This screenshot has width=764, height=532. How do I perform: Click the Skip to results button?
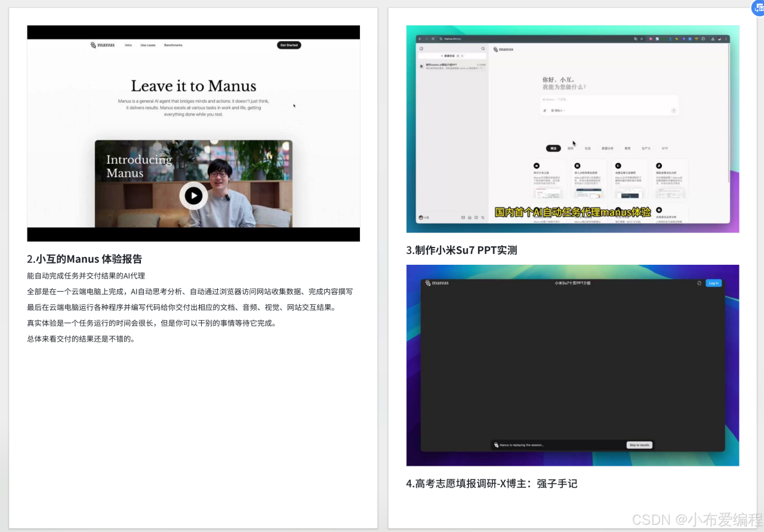[x=639, y=445]
